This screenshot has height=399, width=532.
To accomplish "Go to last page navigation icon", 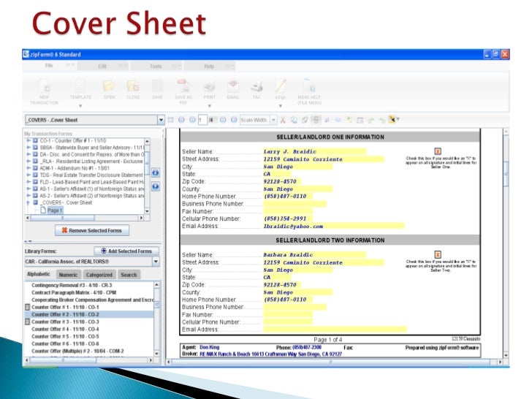I will [234, 120].
